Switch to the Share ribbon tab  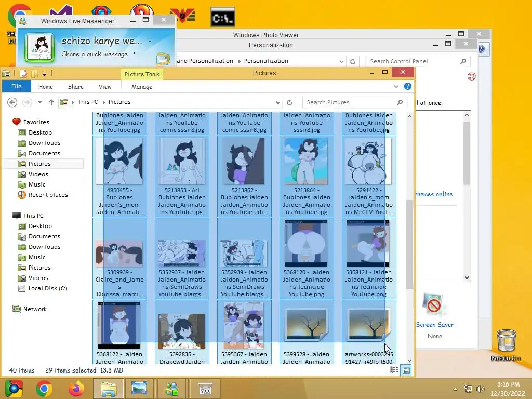(76, 87)
